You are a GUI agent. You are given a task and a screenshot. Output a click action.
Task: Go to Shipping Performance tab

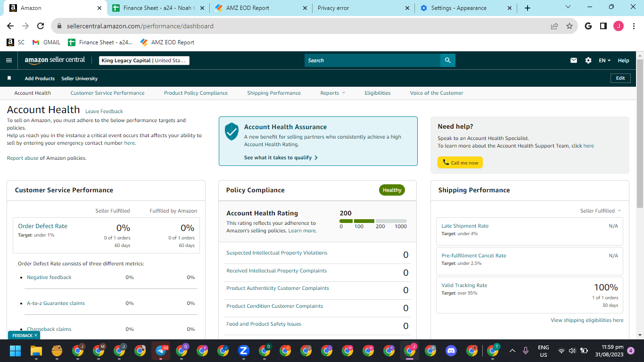tap(274, 93)
